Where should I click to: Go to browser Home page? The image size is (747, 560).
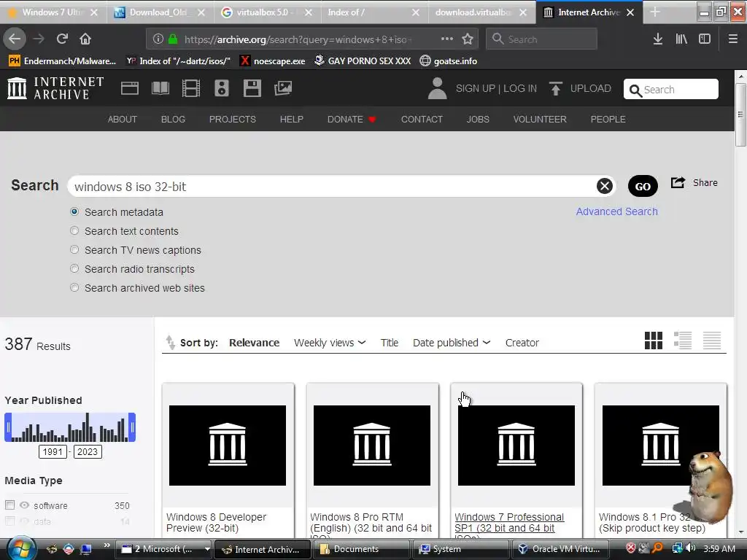tap(85, 39)
